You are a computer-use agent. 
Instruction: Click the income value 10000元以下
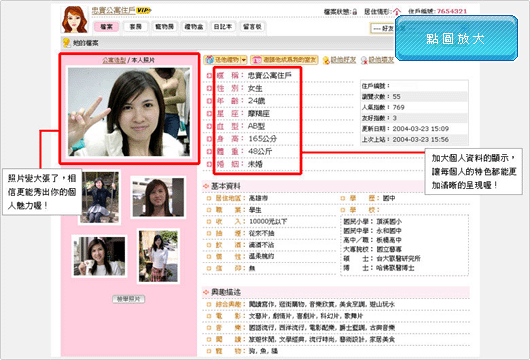(268, 222)
